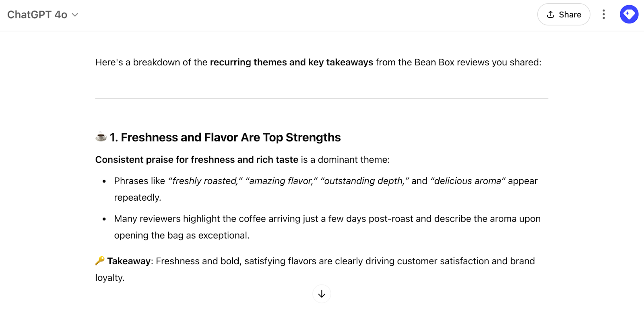Click the bold phrase 'recurring themes and key takeaways'
The width and height of the screenshot is (644, 309).
291,62
